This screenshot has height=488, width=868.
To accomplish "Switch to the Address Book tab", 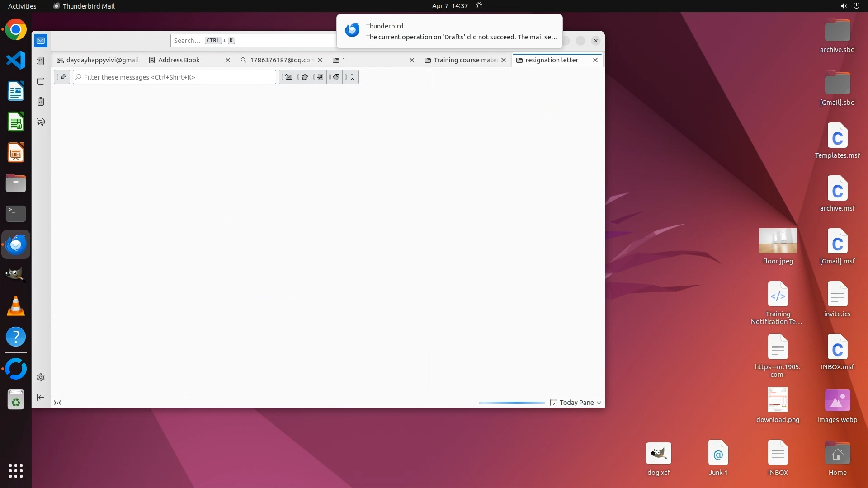I will (179, 60).
